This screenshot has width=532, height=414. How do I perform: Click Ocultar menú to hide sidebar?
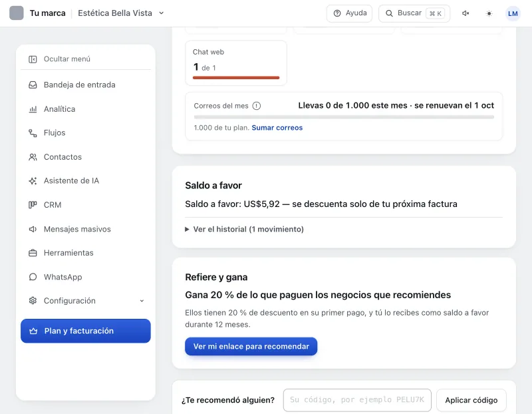pos(86,59)
